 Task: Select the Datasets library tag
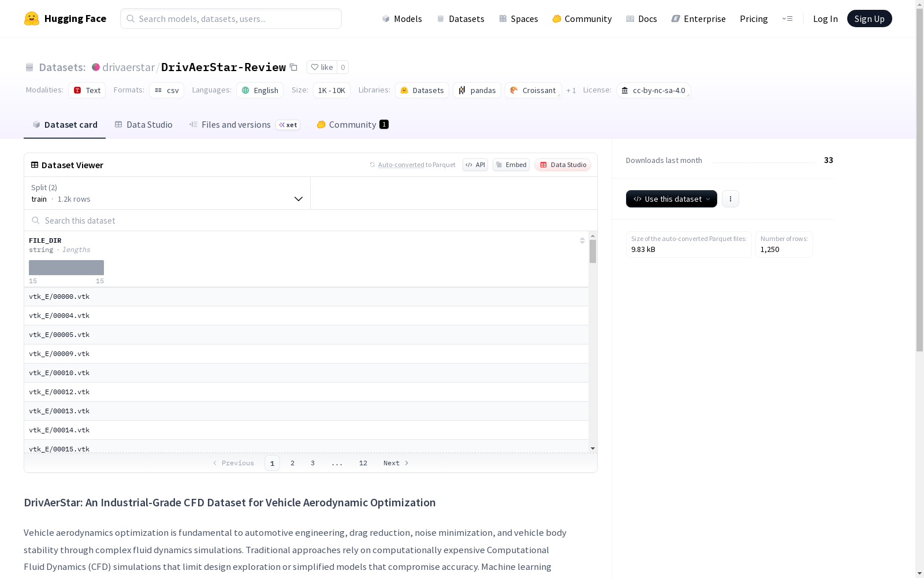click(x=422, y=90)
